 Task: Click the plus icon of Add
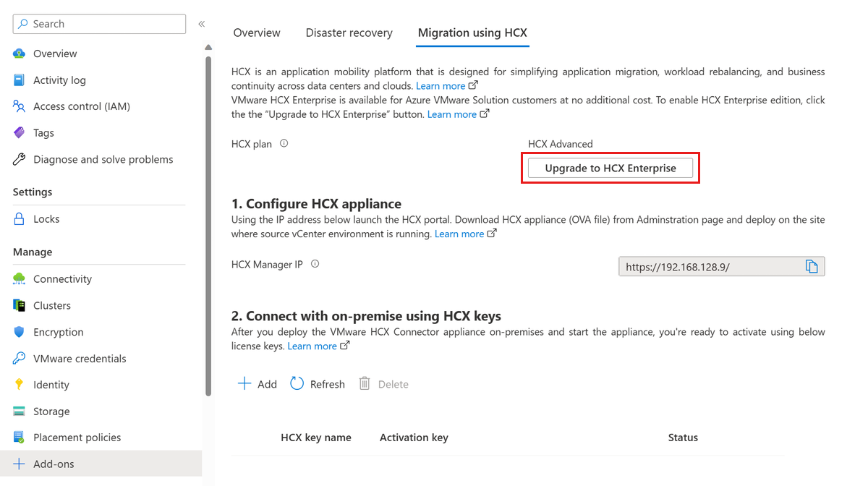[x=244, y=383]
